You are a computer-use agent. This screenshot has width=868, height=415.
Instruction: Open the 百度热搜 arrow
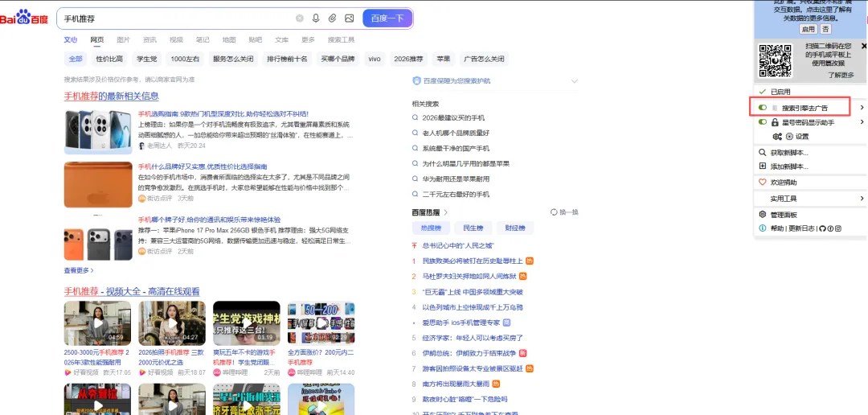pos(445,212)
